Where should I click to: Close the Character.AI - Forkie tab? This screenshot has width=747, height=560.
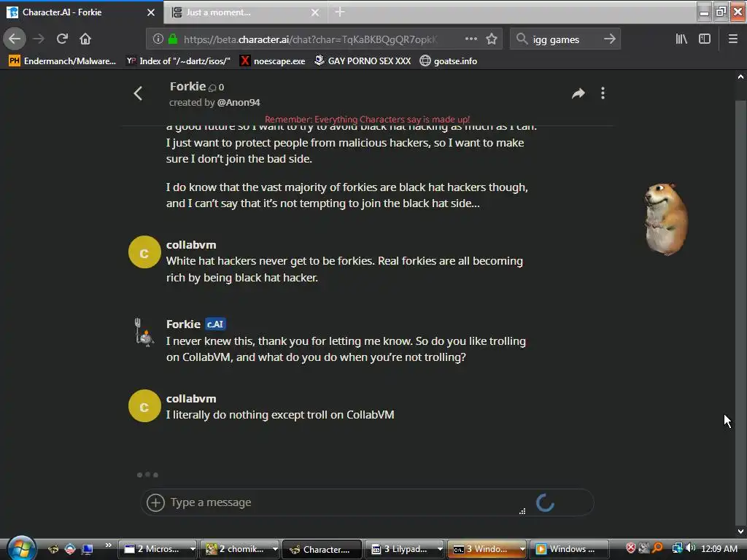(151, 12)
